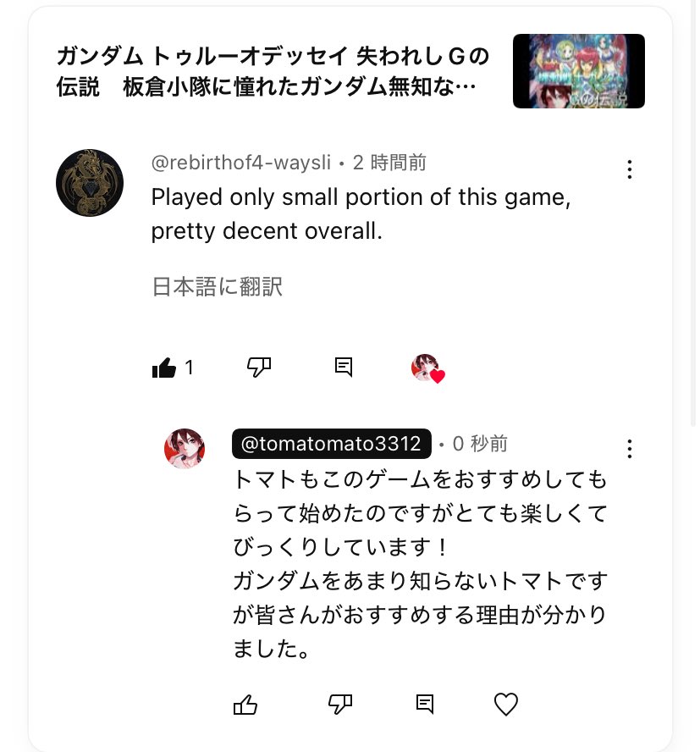Click the Japanese reply text by tomatomato3312

[x=420, y=564]
